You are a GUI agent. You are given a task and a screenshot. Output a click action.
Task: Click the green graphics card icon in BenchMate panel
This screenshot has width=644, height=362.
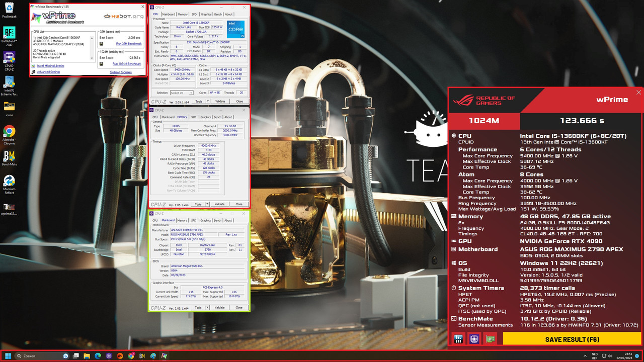490,339
